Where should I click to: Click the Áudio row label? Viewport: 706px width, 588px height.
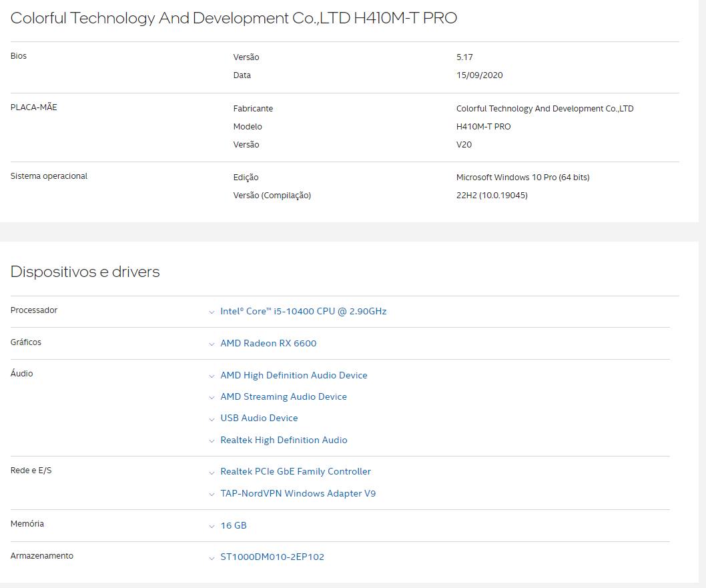21,373
